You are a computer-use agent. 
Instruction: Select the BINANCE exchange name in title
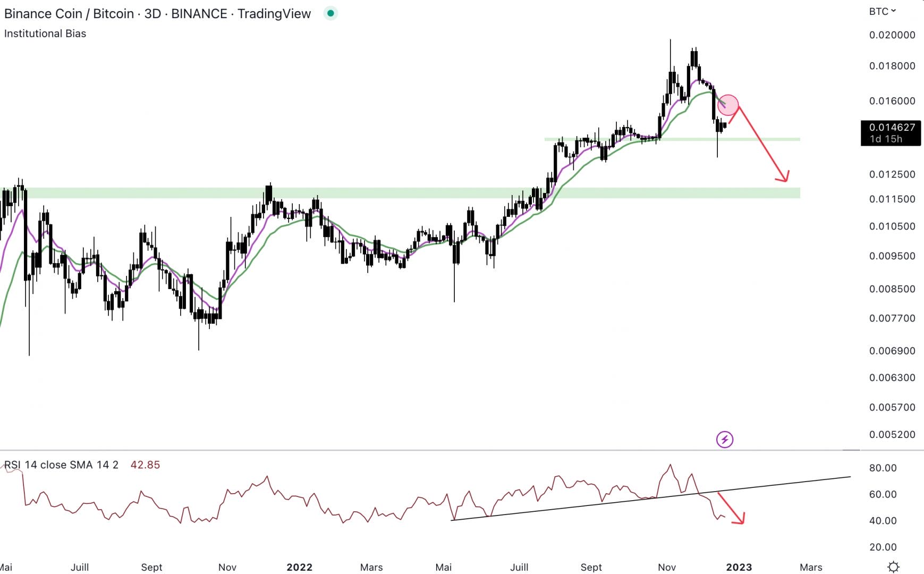coord(199,13)
